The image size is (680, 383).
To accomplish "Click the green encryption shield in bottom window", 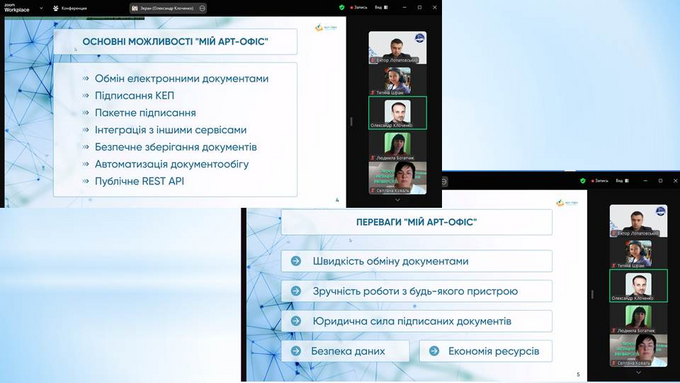I will coord(583,181).
